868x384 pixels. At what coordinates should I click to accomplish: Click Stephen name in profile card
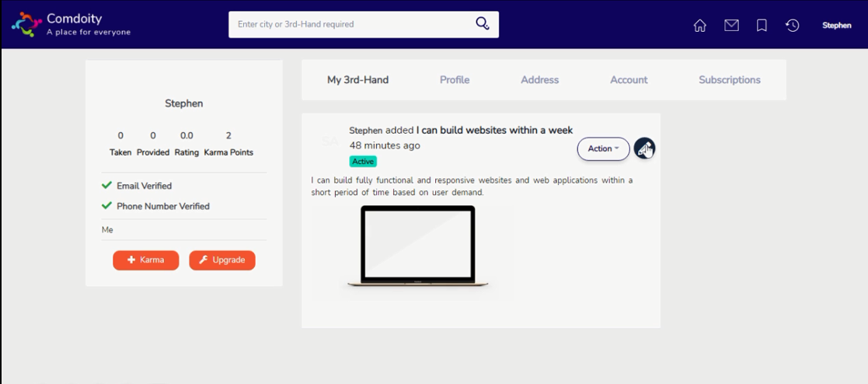click(x=184, y=103)
